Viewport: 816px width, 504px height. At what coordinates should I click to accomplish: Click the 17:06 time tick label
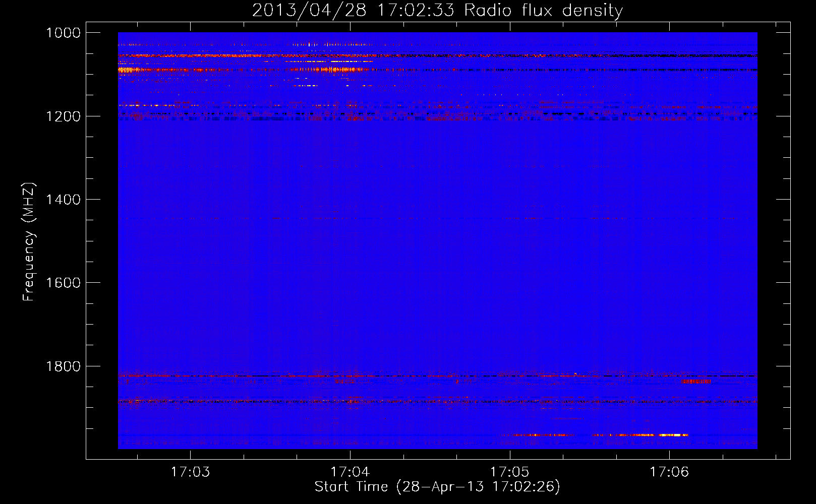tap(669, 472)
